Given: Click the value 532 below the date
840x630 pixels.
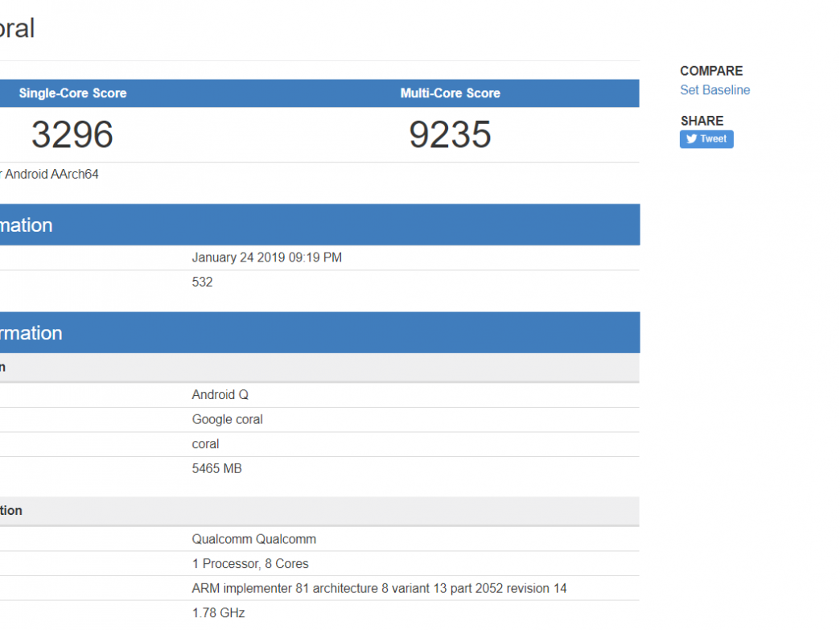Looking at the screenshot, I should pyautogui.click(x=202, y=282).
